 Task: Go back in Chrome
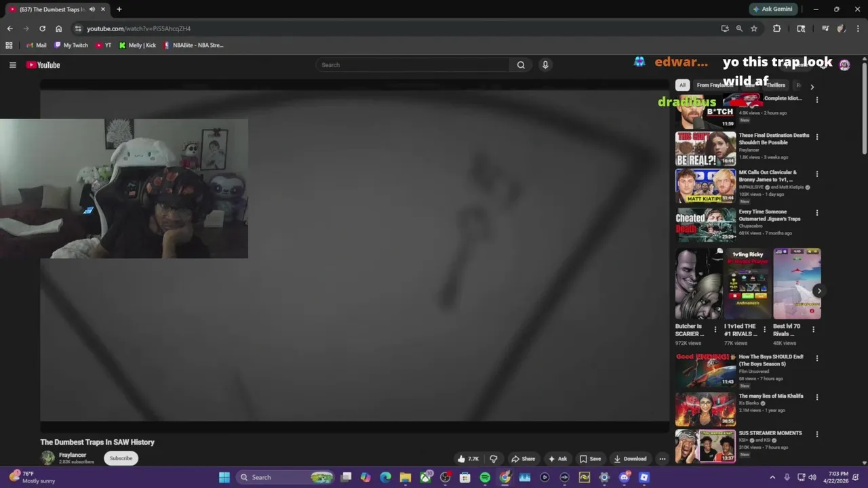coord(9,28)
